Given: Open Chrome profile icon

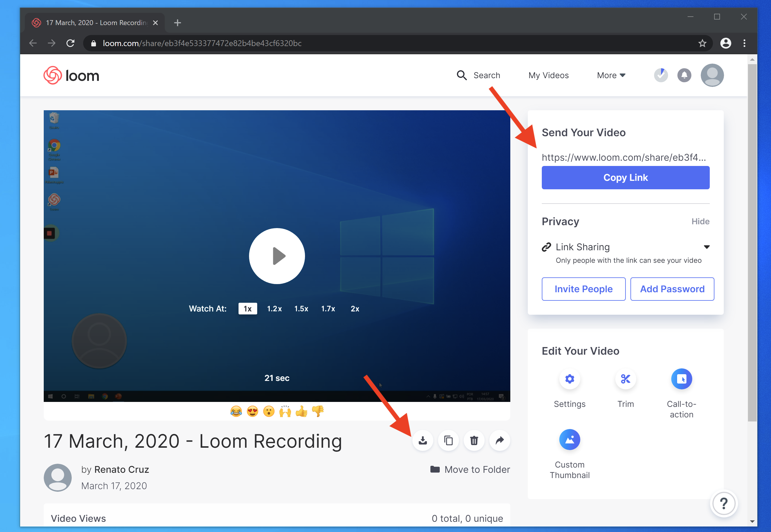Looking at the screenshot, I should pyautogui.click(x=726, y=43).
